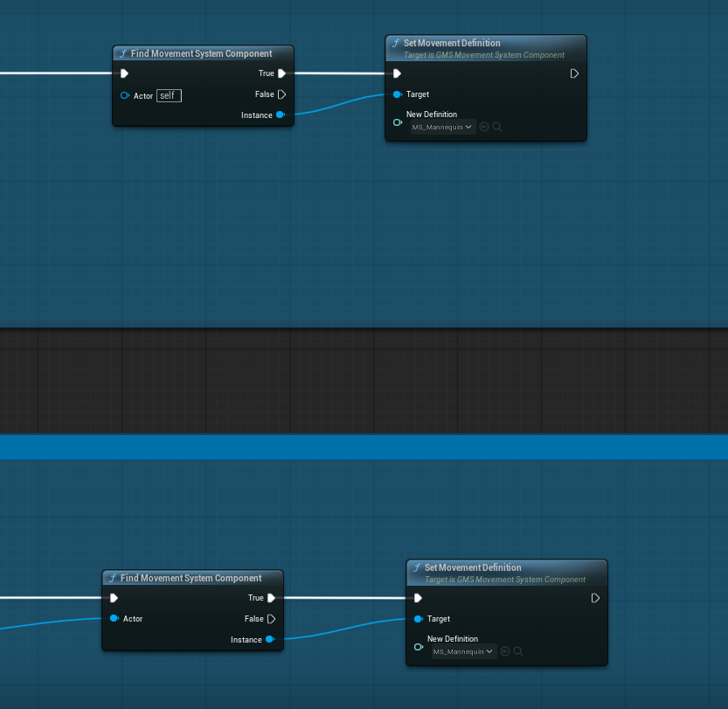The width and height of the screenshot is (728, 709).
Task: Click the output exec pin of upper Set Movement Definition
Action: 574,73
